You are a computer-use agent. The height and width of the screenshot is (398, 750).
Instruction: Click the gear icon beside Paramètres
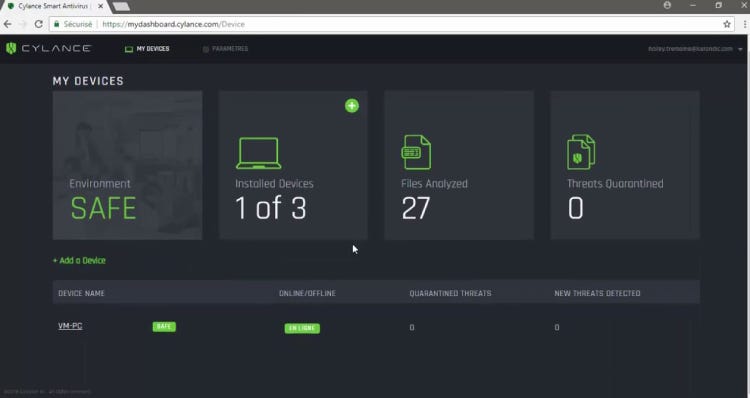point(206,49)
